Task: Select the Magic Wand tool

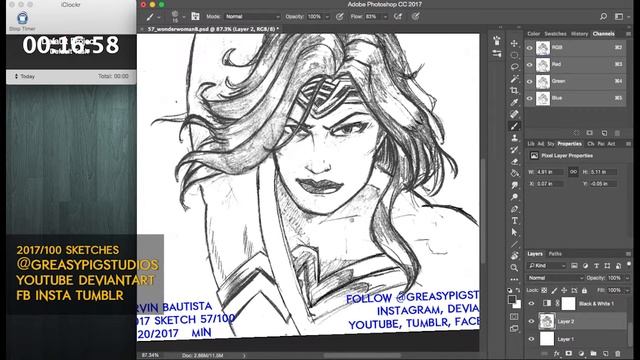Action: (514, 78)
